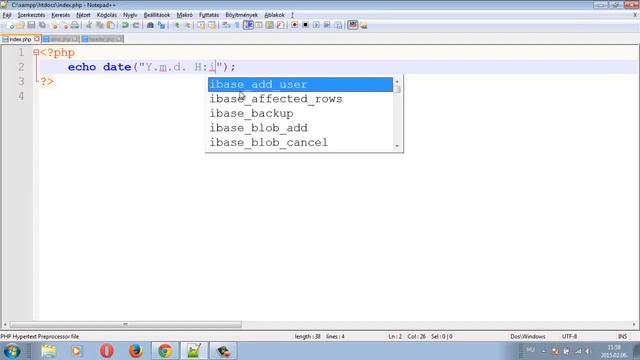Open a file with the folder toolbar icon
The width and height of the screenshot is (640, 360).
click(x=21, y=25)
